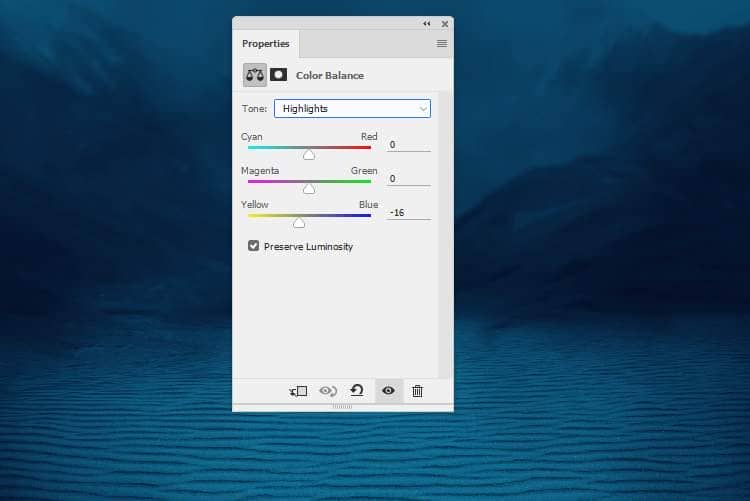The height and width of the screenshot is (501, 750).
Task: Click the panel bottom resize grip
Action: point(342,407)
